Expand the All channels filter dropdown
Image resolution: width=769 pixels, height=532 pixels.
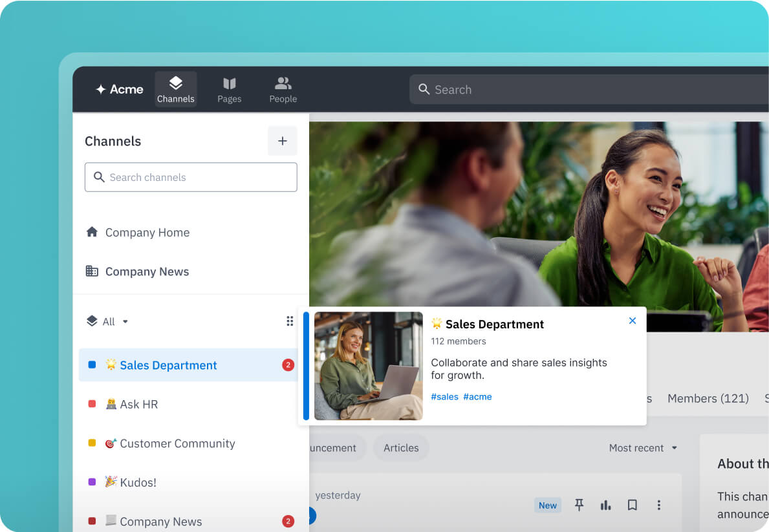[108, 321]
